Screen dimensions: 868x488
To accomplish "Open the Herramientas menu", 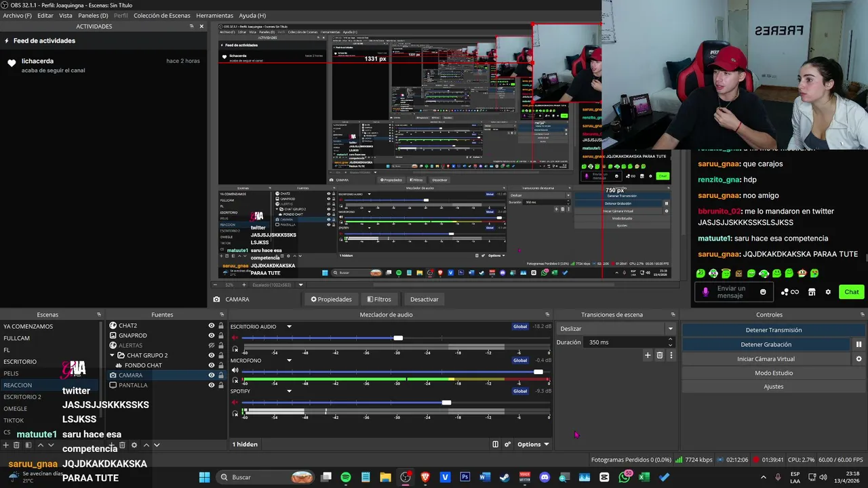I will 214,16.
